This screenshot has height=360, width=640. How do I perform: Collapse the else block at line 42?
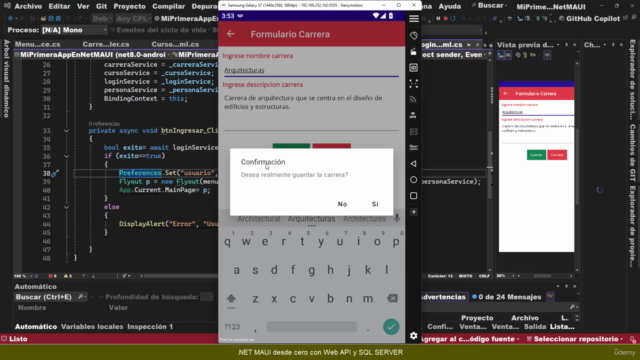tap(66, 207)
